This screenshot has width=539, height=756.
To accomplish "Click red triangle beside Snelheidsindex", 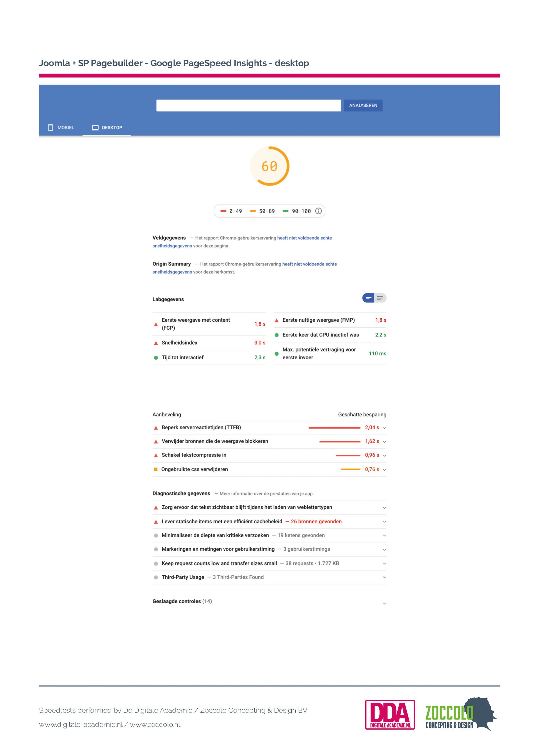I will click(x=156, y=343).
